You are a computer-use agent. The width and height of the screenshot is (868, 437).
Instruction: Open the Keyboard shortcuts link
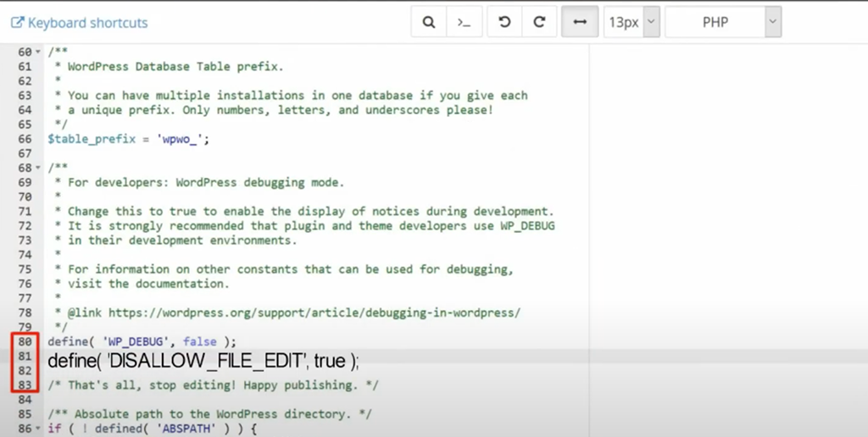pyautogui.click(x=79, y=23)
